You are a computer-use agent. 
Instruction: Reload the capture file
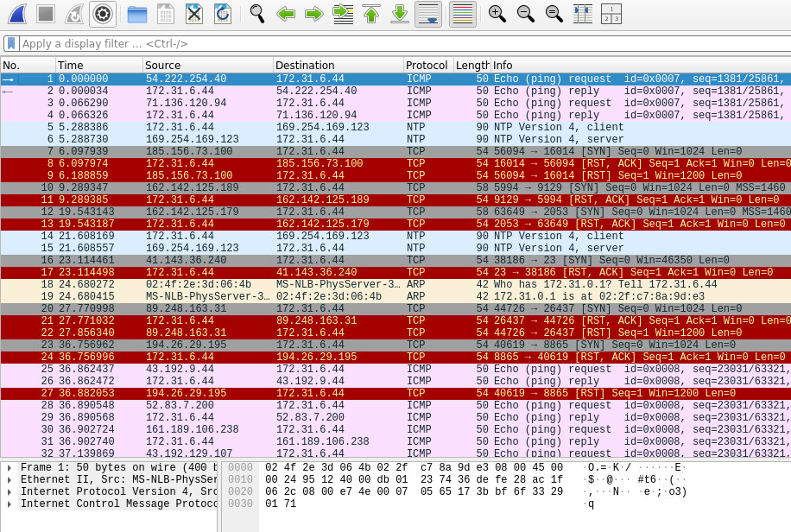click(x=223, y=14)
